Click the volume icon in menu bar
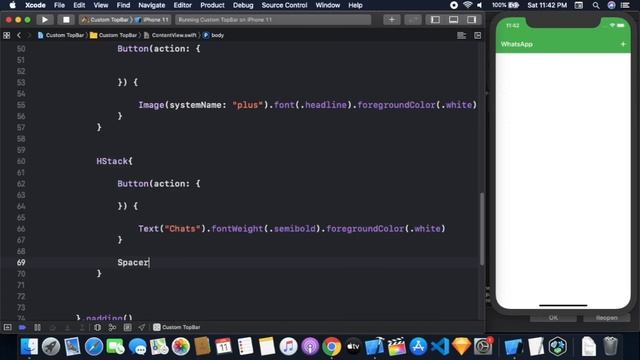Image resolution: width=640 pixels, height=360 pixels. click(x=480, y=5)
